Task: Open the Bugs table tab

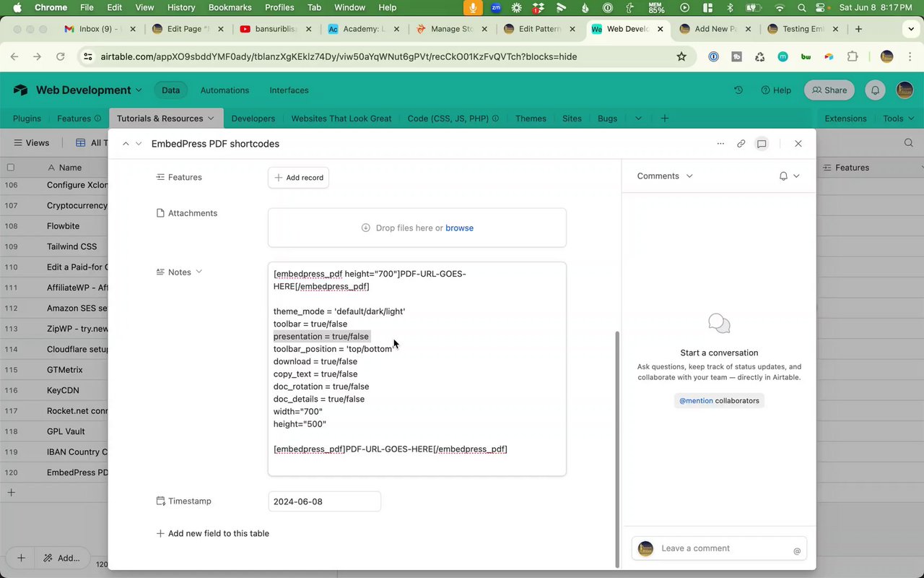Action: pyautogui.click(x=607, y=118)
